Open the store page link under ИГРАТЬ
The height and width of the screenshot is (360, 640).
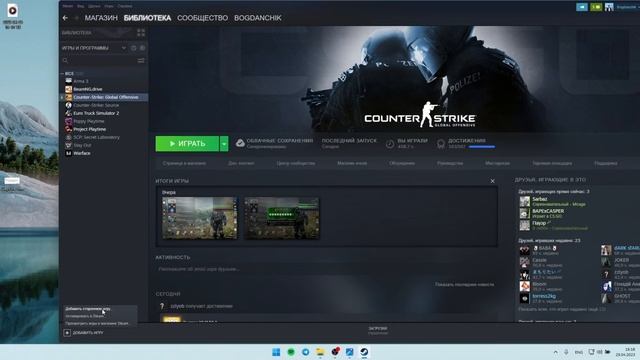(184, 163)
